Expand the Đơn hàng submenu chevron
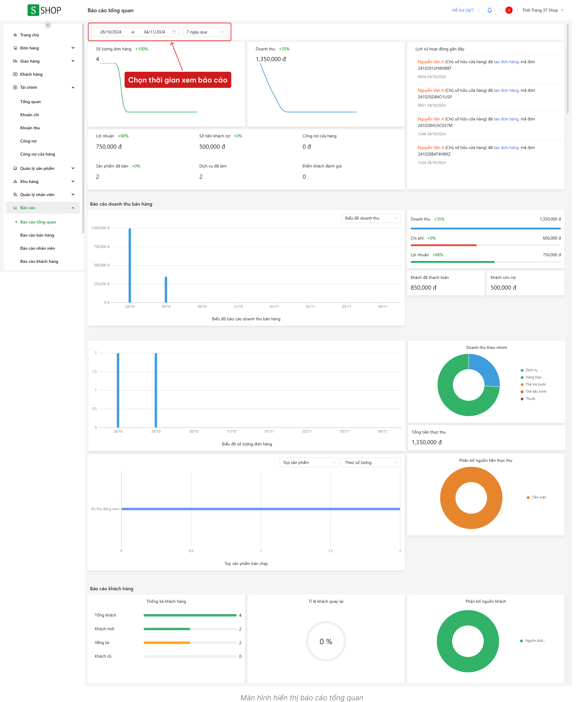Screen dimensions: 588x702 tap(73, 48)
